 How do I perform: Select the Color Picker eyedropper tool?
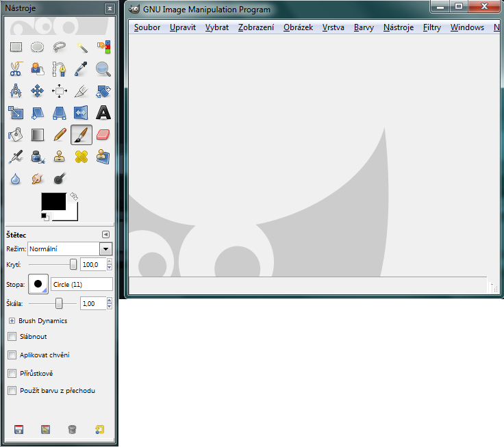(81, 69)
